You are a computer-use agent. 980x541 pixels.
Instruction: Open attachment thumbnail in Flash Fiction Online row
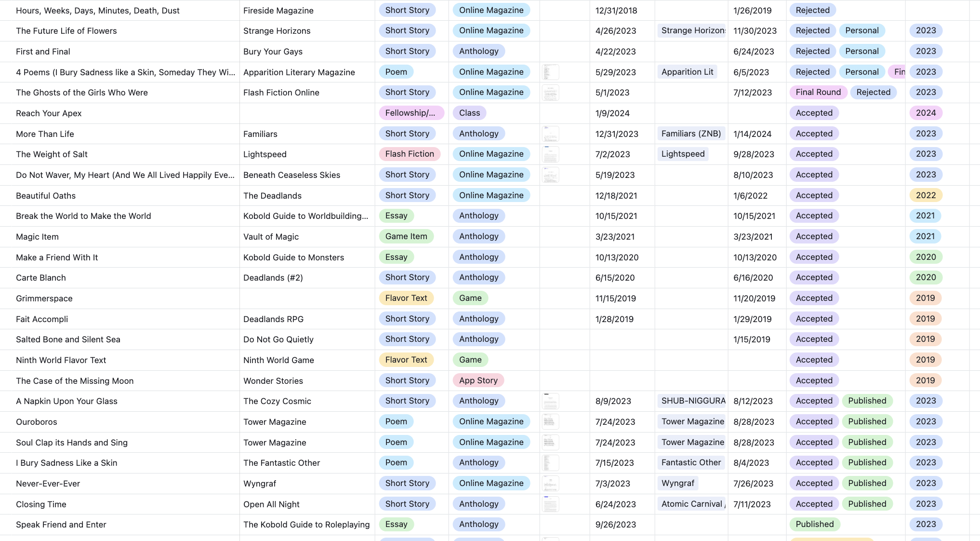550,93
